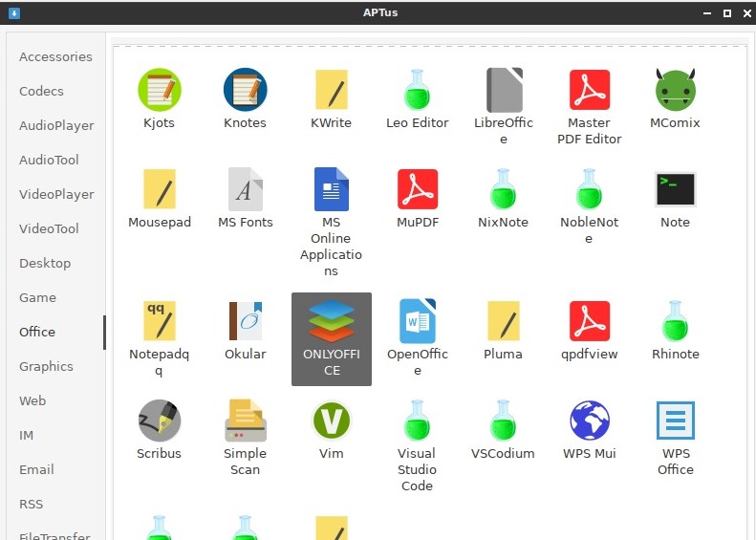Open the qpdfview icon

589,320
